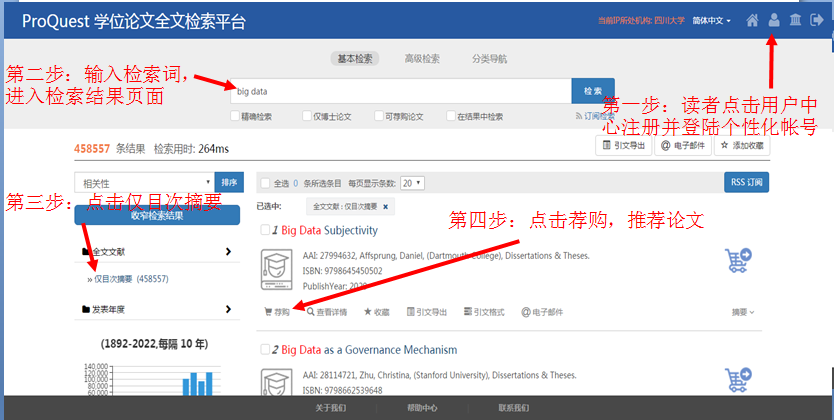Check box for result 2 Governance Mechanism
834x420 pixels.
265,349
